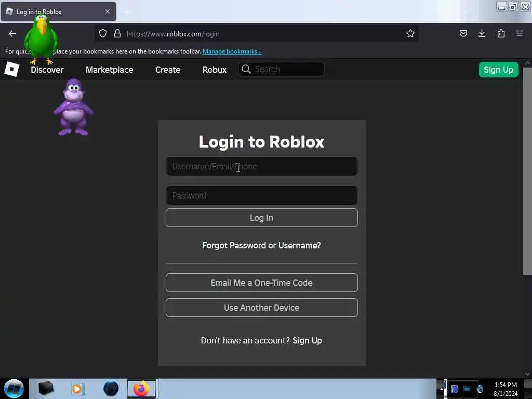Screen dimensions: 532x399
Task: Click the padlock site security icon
Action: [x=117, y=34]
